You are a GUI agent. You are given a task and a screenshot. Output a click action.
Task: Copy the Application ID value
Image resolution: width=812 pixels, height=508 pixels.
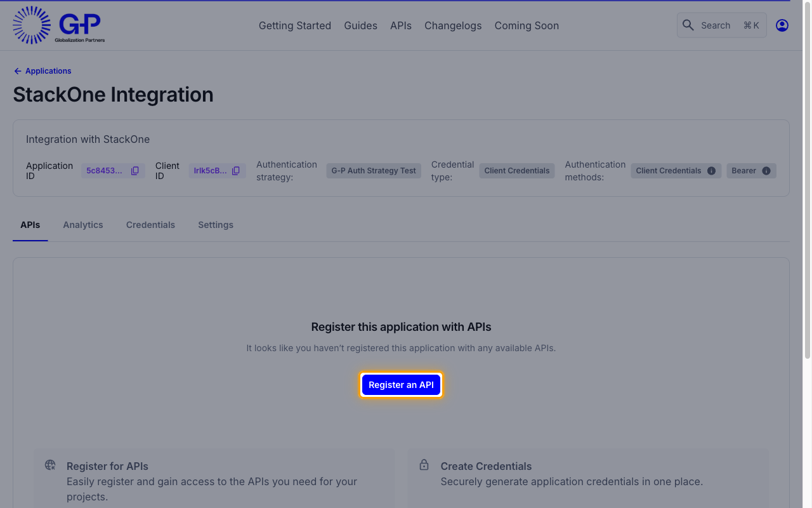tap(135, 171)
